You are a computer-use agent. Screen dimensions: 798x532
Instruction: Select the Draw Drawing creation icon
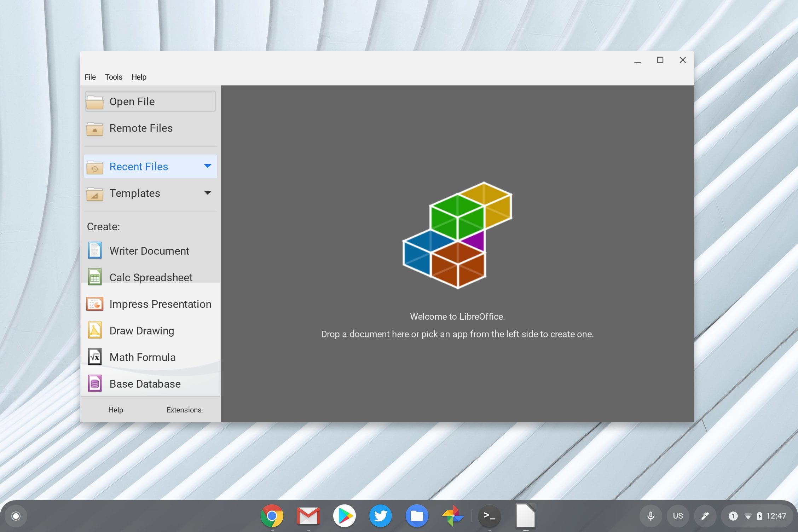tap(95, 330)
